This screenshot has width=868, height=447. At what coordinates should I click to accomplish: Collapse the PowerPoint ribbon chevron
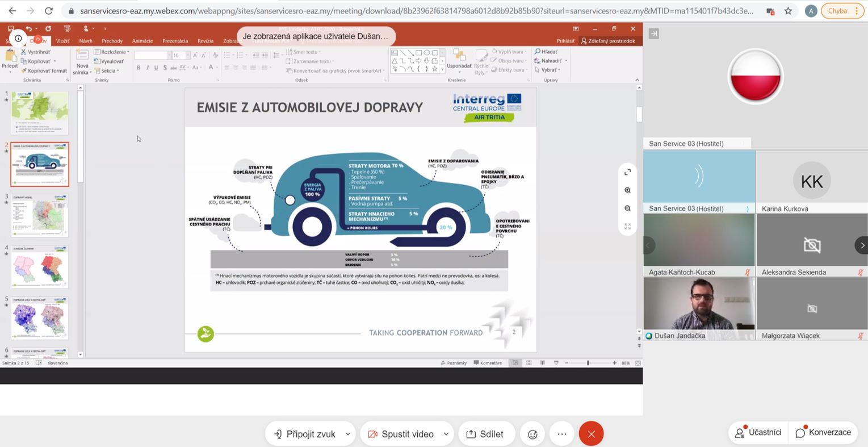point(637,80)
